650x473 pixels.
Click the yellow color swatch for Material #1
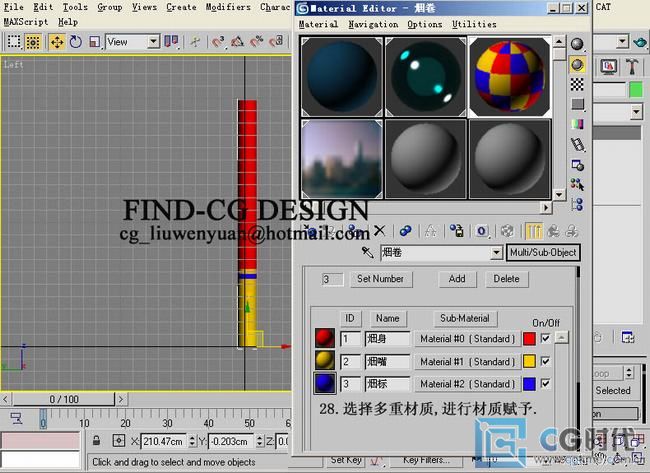click(x=529, y=361)
